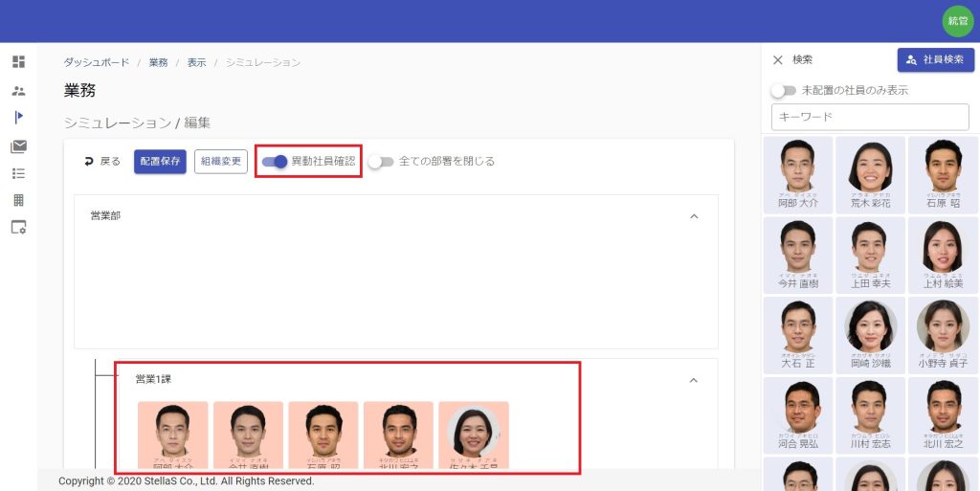Open the building grid icon in sidebar
This screenshot has height=491, width=980.
[x=18, y=200]
